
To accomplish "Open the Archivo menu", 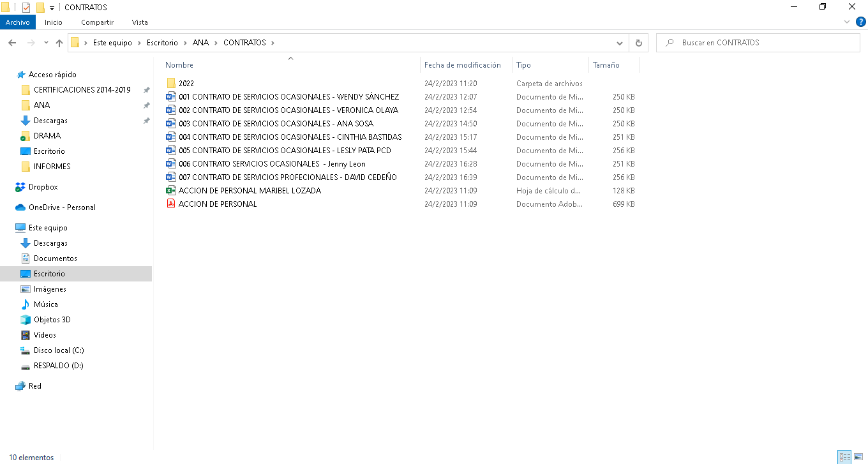I will (x=18, y=22).
